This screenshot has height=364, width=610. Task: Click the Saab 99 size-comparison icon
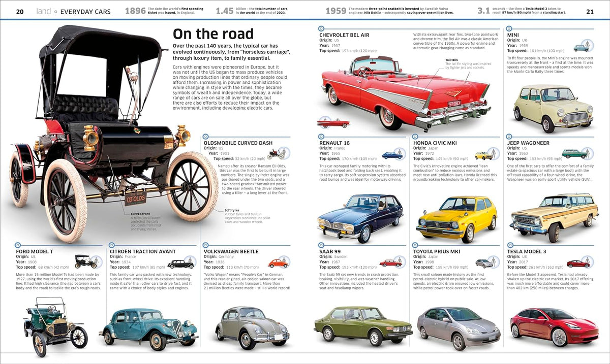[393, 262]
